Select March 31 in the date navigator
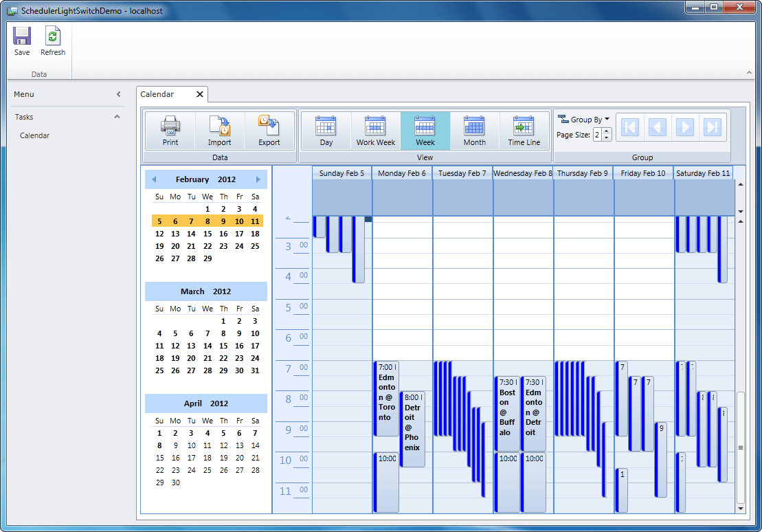Screen dimensions: 762x532 tap(255, 370)
